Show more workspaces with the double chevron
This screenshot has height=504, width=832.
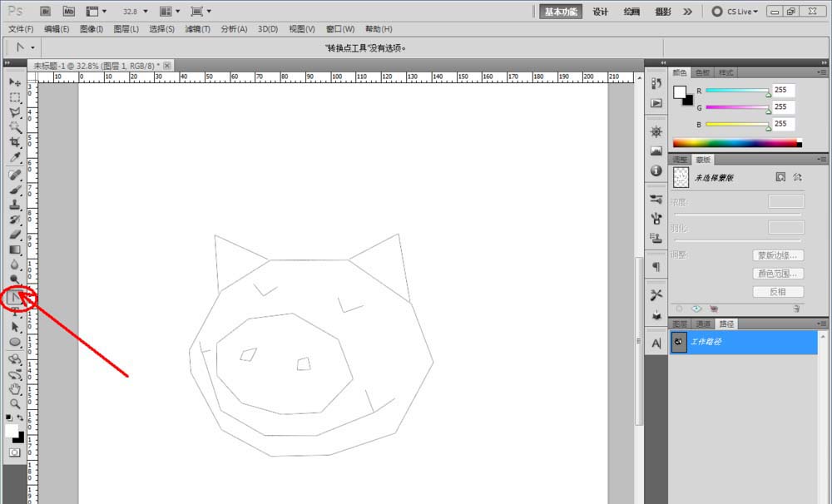coord(687,12)
